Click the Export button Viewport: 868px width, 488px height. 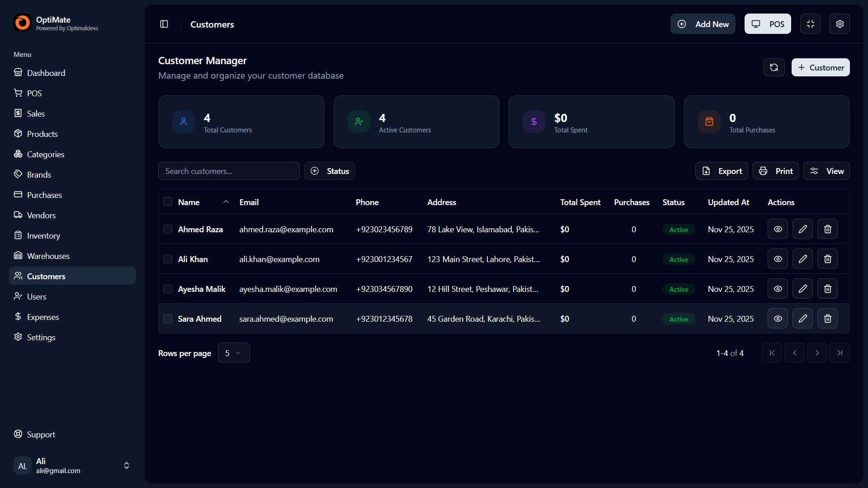[x=722, y=171]
